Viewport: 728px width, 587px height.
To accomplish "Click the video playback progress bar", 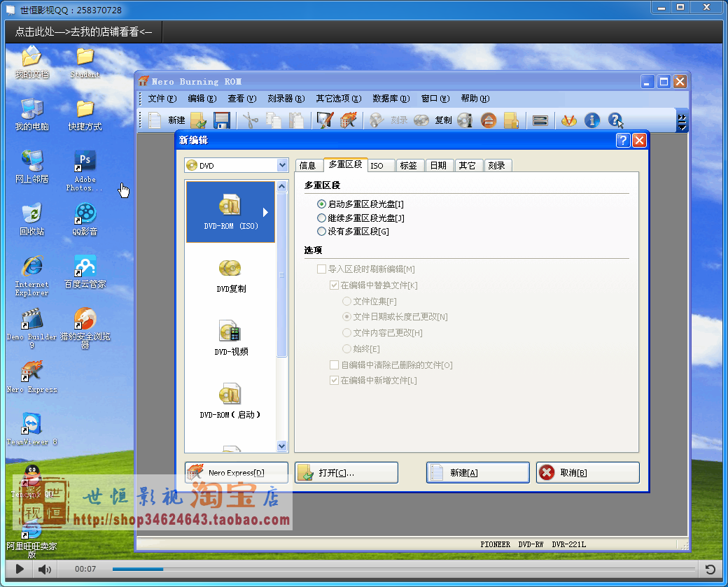I will point(403,569).
